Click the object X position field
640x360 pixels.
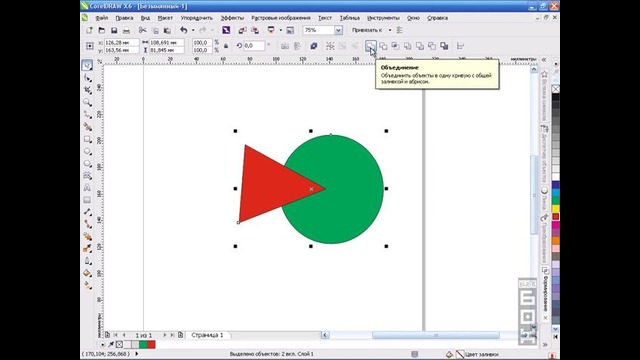point(122,42)
